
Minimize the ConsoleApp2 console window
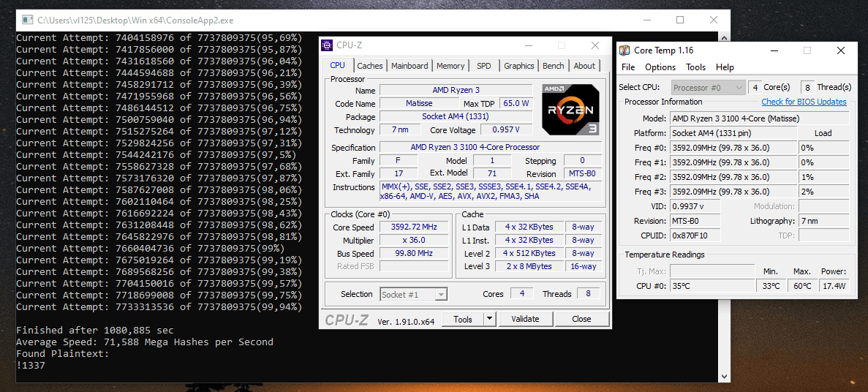pos(647,20)
